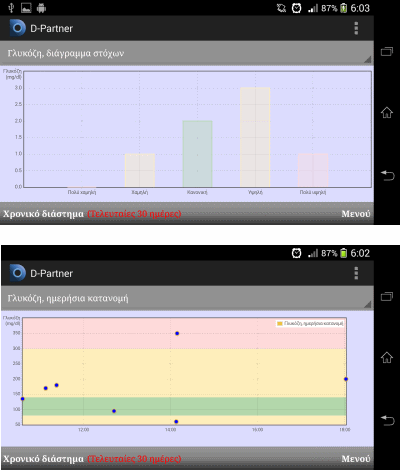Image resolution: width=400 pixels, height=470 pixels.
Task: Tap data point at 18:00
Action: pos(346,379)
